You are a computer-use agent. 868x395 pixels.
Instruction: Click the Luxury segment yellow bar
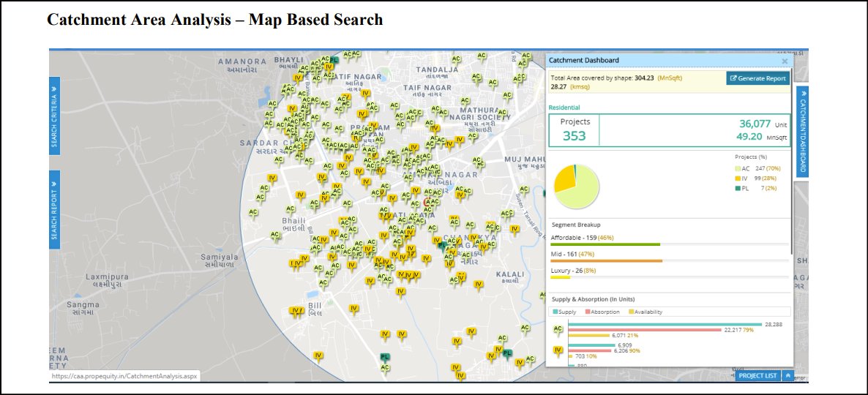pyautogui.click(x=560, y=277)
